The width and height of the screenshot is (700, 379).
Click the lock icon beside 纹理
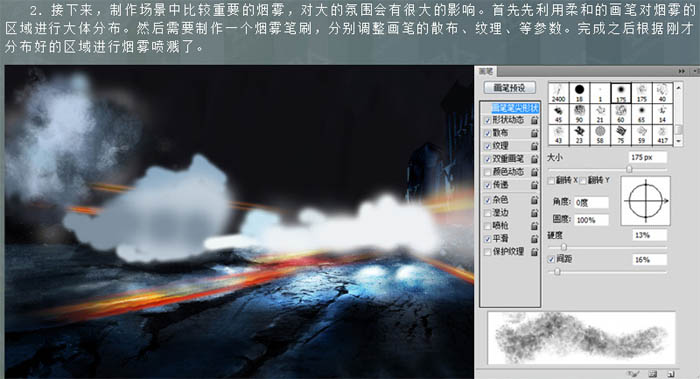(x=534, y=146)
